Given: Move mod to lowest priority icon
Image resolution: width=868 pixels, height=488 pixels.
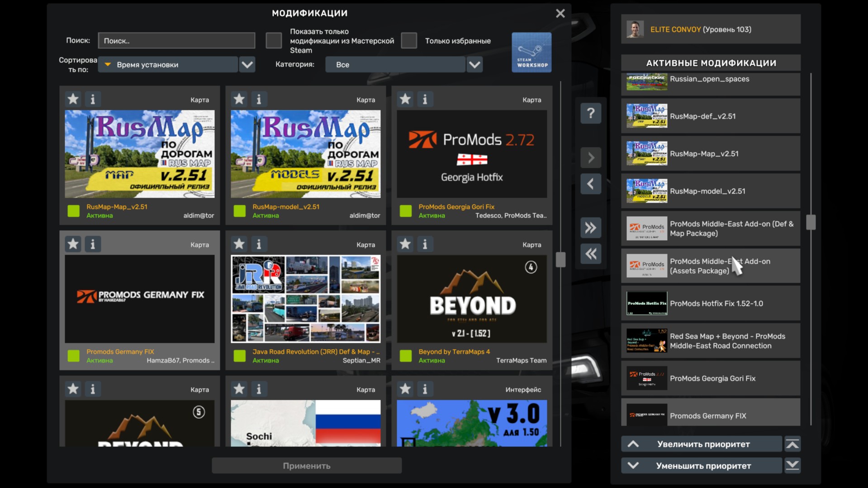Looking at the screenshot, I should point(792,465).
